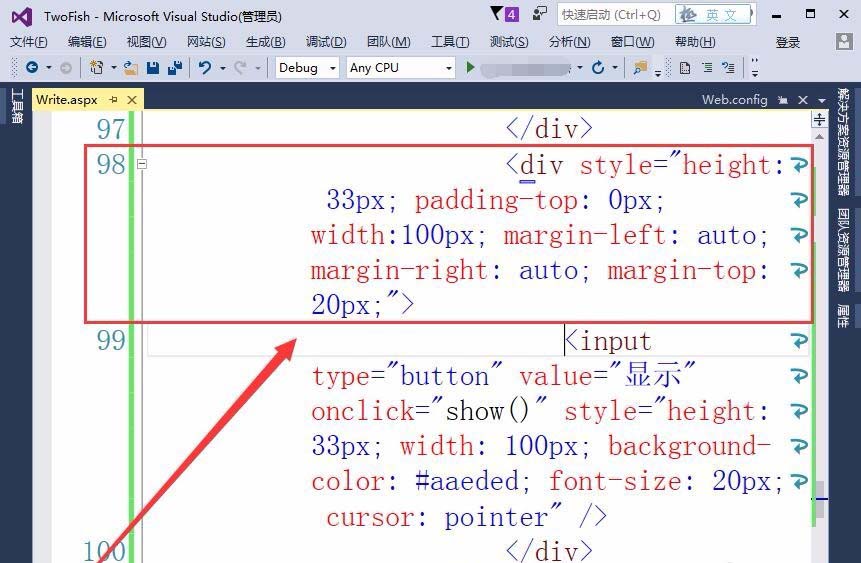Open the Debug configuration dropdown

pyautogui.click(x=307, y=68)
